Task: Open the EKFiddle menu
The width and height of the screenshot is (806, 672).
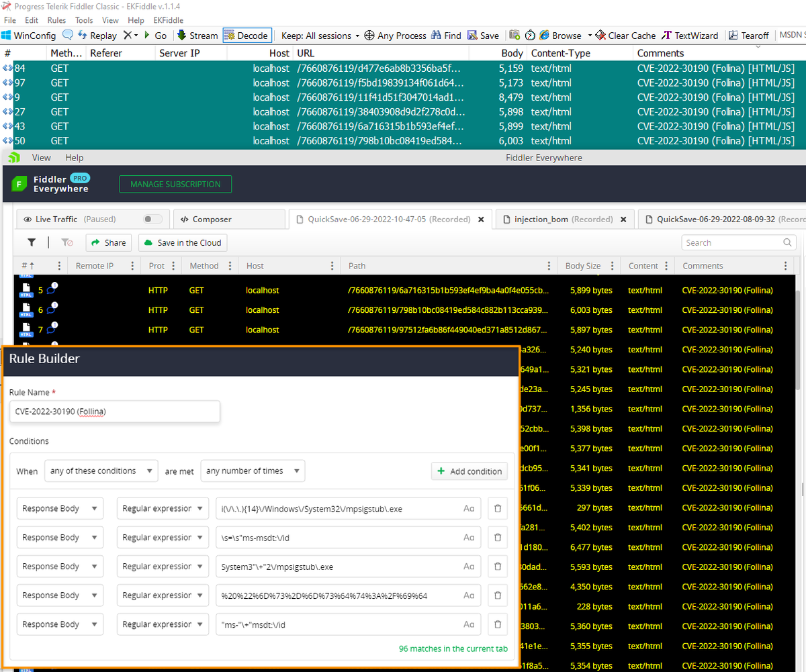Action: tap(169, 20)
